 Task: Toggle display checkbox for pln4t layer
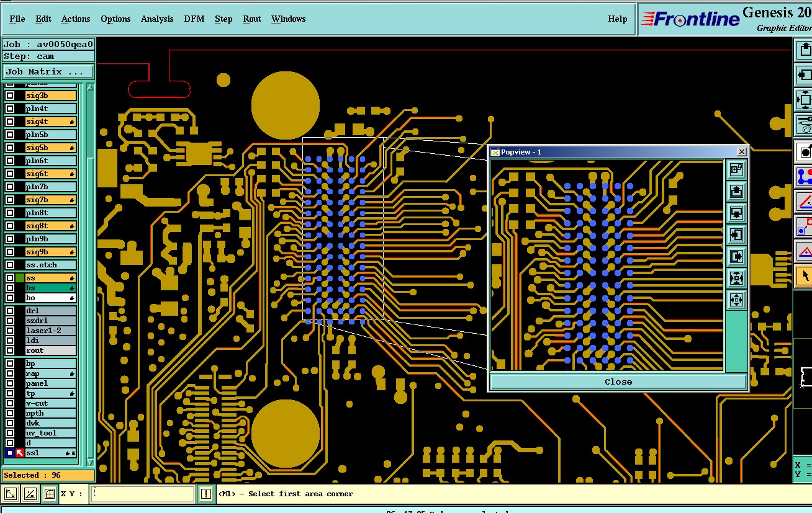(x=10, y=109)
